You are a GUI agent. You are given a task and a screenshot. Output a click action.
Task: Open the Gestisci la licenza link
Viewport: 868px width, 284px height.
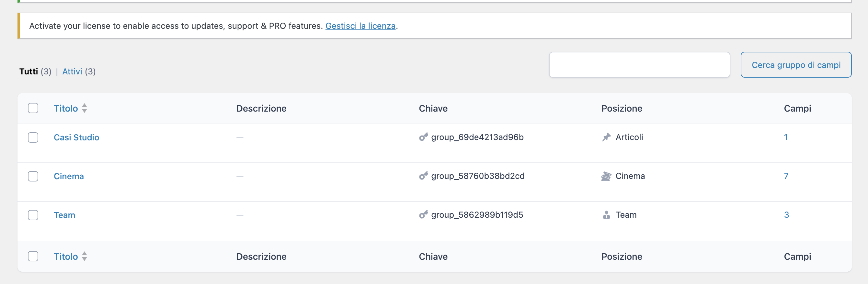(360, 26)
